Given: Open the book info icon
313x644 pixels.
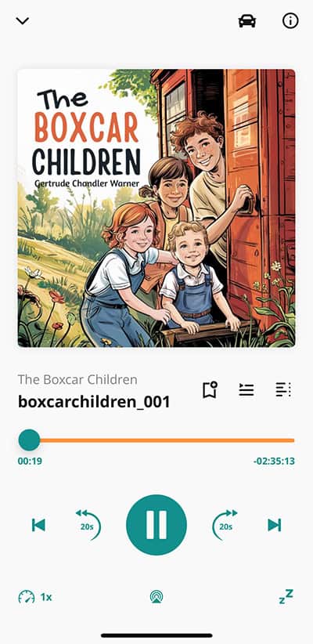Looking at the screenshot, I should click(x=290, y=21).
